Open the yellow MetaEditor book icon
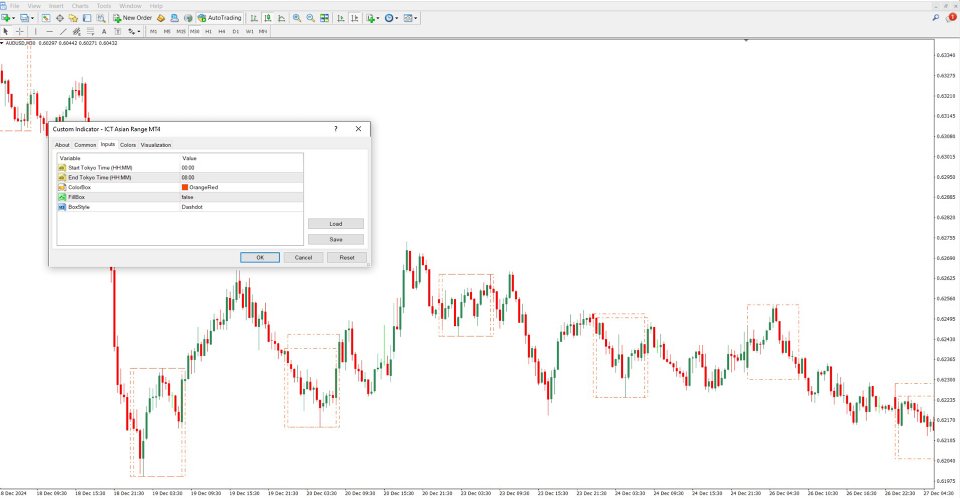The width and height of the screenshot is (960, 498). pos(161,18)
